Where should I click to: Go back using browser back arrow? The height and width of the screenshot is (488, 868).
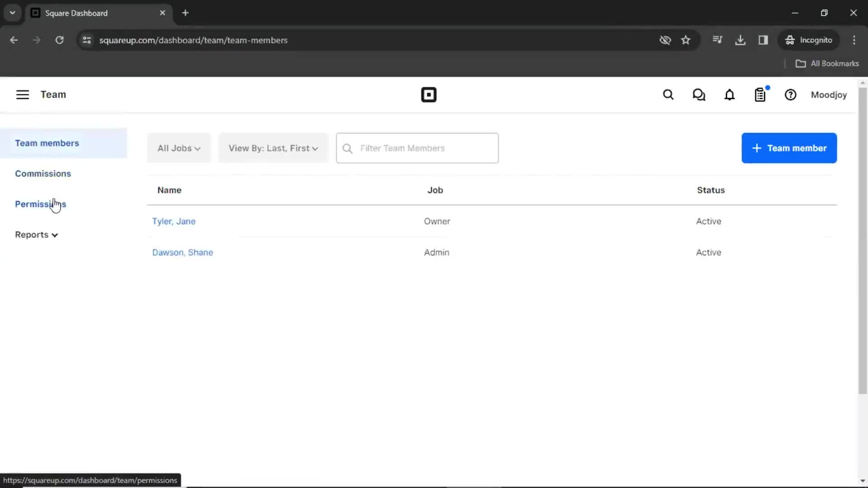pyautogui.click(x=14, y=40)
